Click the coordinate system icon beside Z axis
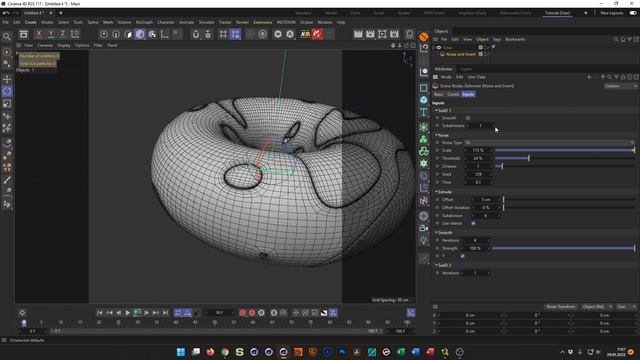The image size is (640, 360). tap(75, 34)
